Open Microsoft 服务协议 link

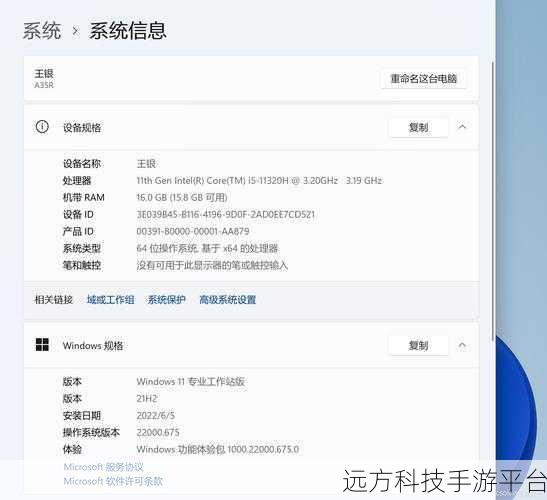(103, 467)
